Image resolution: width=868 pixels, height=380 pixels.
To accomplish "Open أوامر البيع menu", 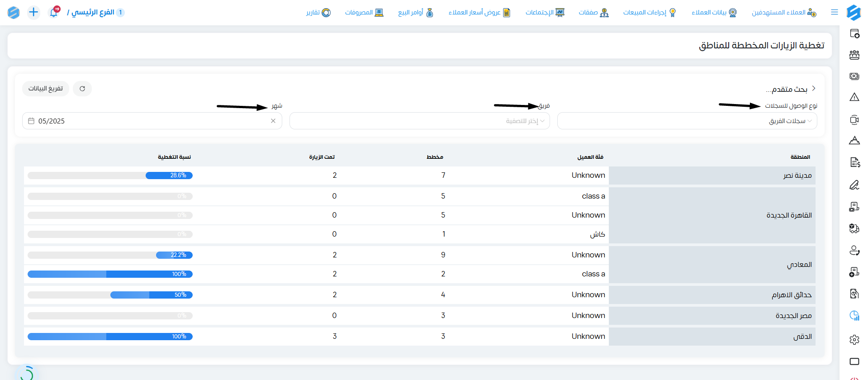I will tap(416, 12).
